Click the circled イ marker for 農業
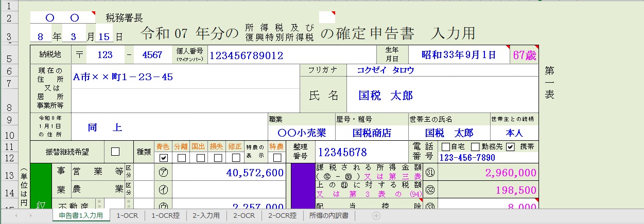The height and width of the screenshot is (224, 644). click(x=163, y=189)
